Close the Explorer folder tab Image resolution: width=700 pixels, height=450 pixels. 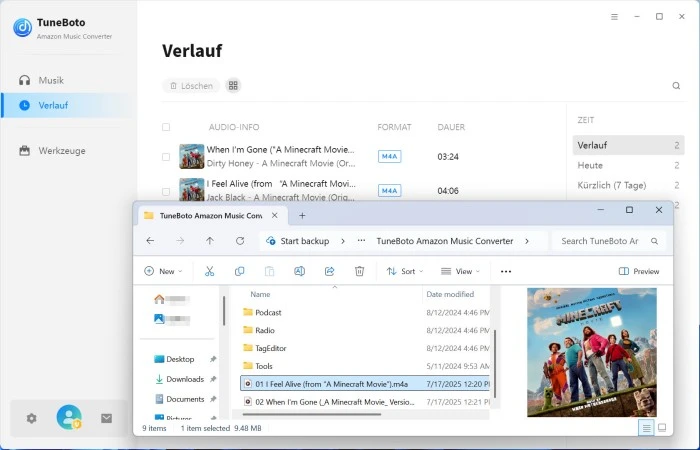pos(275,216)
